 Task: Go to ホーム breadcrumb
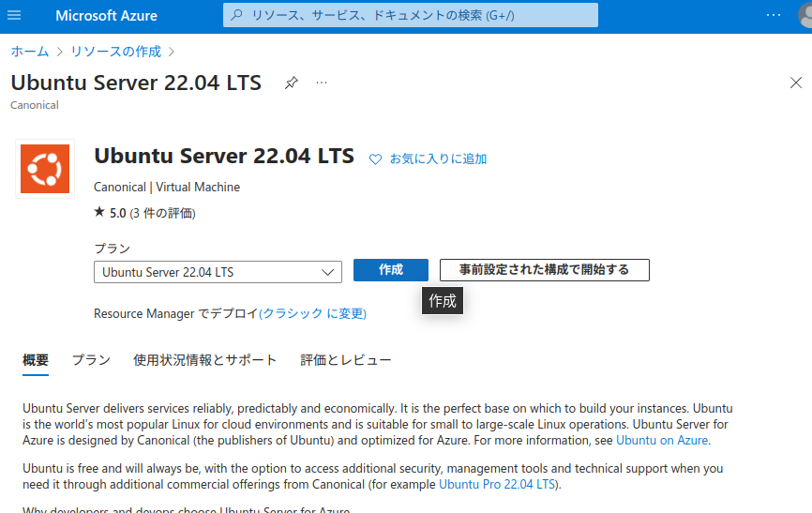click(29, 52)
